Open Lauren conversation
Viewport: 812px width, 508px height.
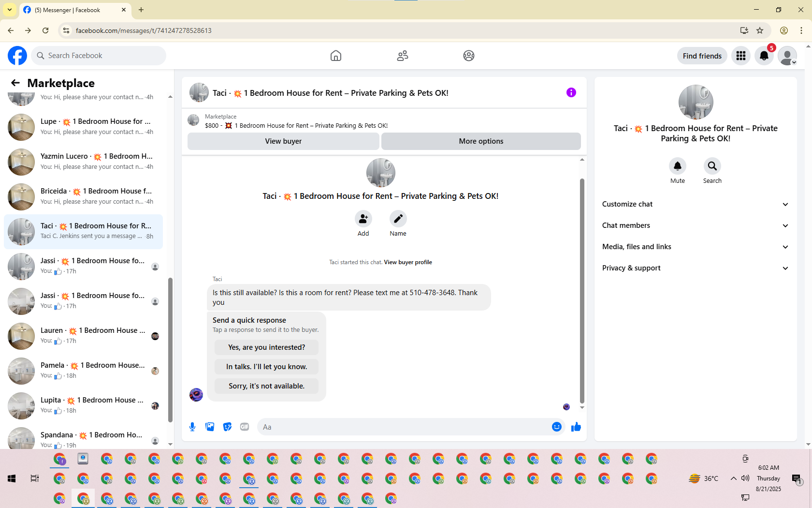(x=83, y=336)
